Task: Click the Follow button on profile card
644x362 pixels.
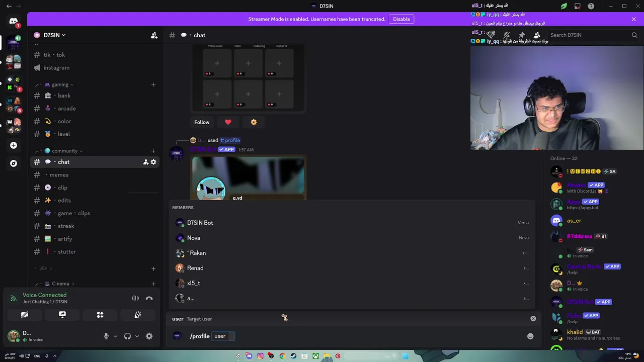Action: 202,122
